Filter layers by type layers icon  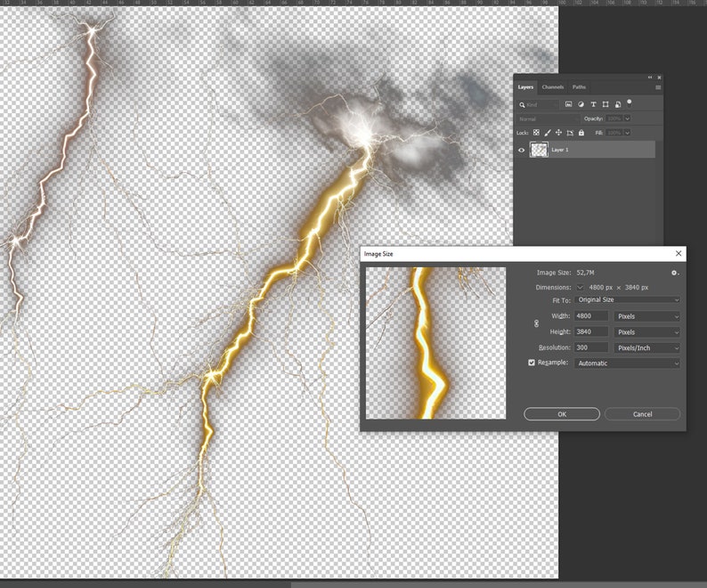tap(593, 104)
